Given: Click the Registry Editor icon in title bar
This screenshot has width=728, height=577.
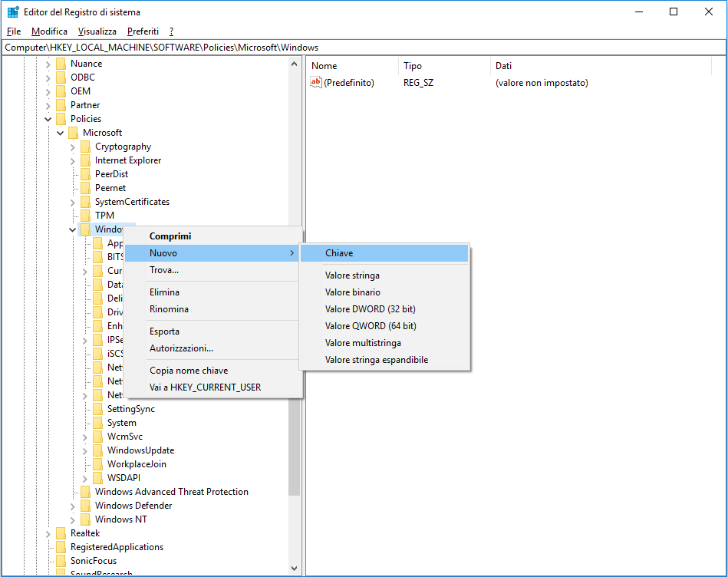Looking at the screenshot, I should click(x=12, y=12).
